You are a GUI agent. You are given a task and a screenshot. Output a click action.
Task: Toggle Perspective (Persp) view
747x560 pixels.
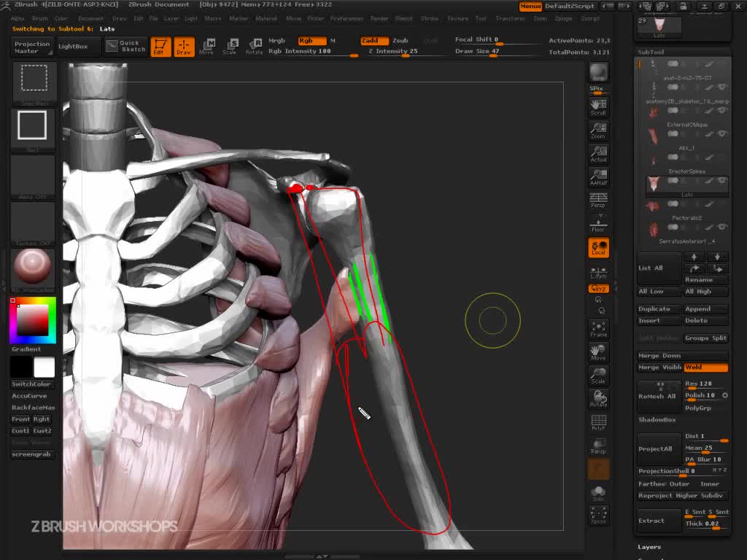598,201
